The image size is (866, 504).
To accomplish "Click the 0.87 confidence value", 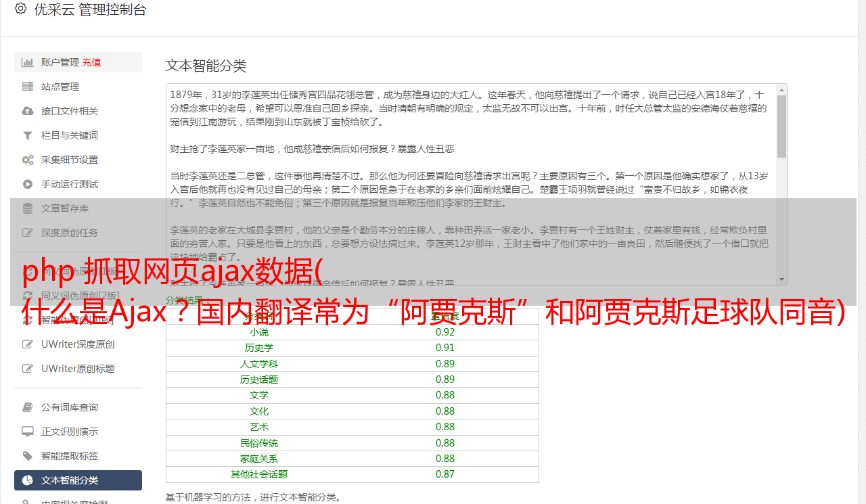I will tap(445, 474).
